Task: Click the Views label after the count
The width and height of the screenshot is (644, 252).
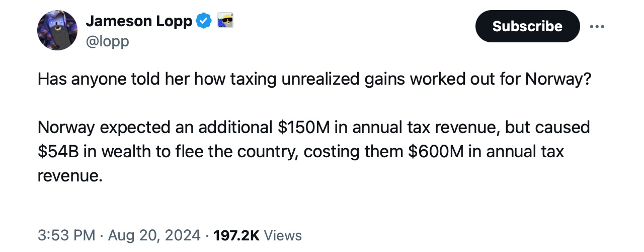Action: (283, 235)
